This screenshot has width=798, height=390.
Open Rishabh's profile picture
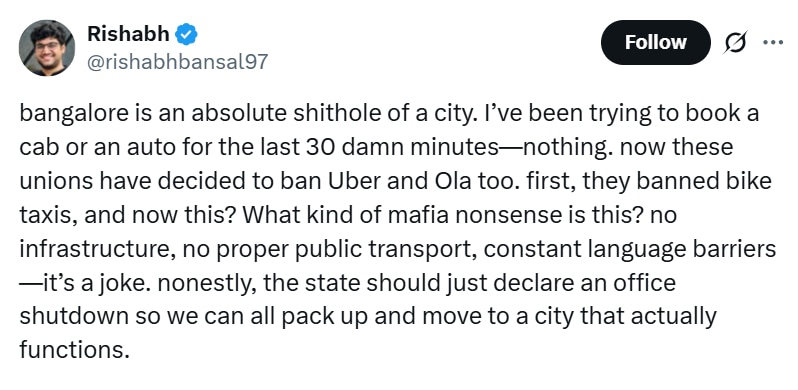[47, 48]
